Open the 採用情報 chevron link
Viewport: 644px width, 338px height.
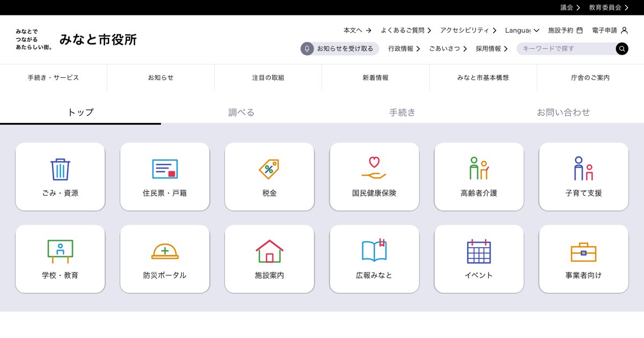(492, 49)
